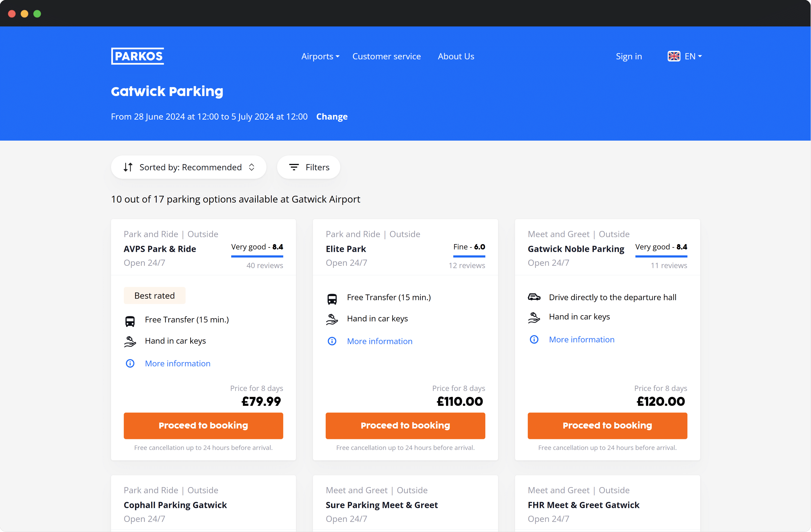
Task: Click info icon on Gatwick Noble Parking card
Action: 534,340
